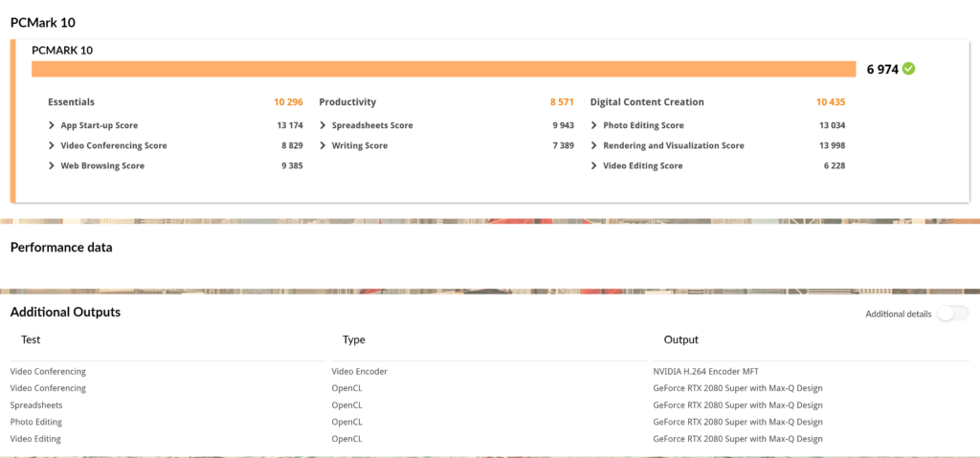Click the Spreadsheets value 9 943
The width and height of the screenshot is (980, 458).
(x=563, y=125)
